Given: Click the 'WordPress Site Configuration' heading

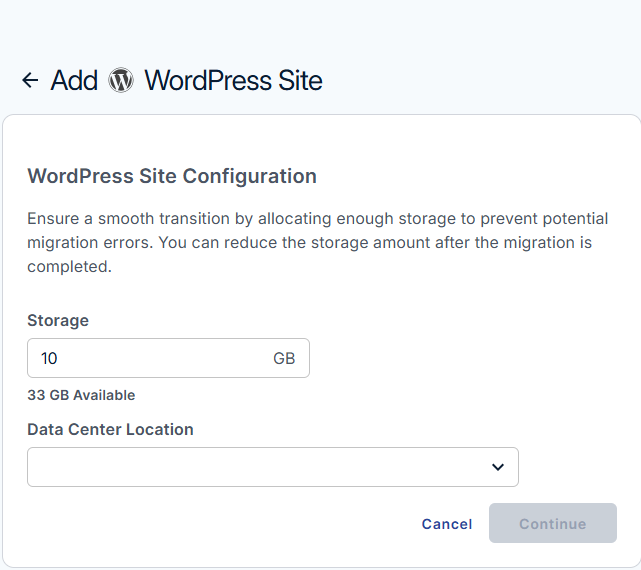Looking at the screenshot, I should coord(172,177).
